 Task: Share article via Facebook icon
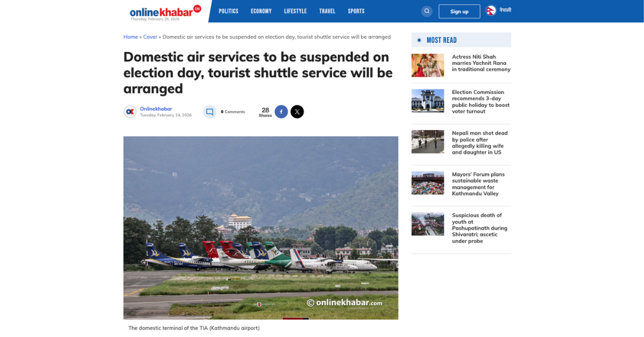click(281, 112)
